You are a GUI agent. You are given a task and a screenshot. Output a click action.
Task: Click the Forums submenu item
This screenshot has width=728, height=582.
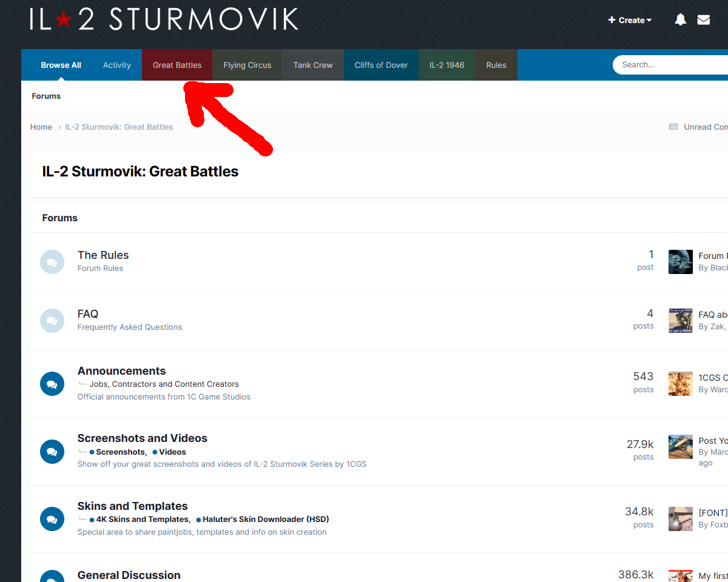tap(46, 96)
